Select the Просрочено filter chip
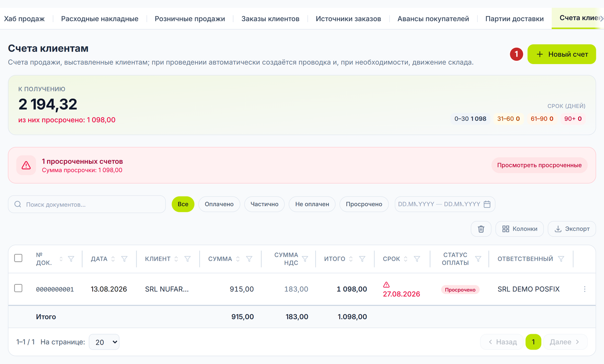Viewport: 604px width, 364px height. tap(364, 204)
